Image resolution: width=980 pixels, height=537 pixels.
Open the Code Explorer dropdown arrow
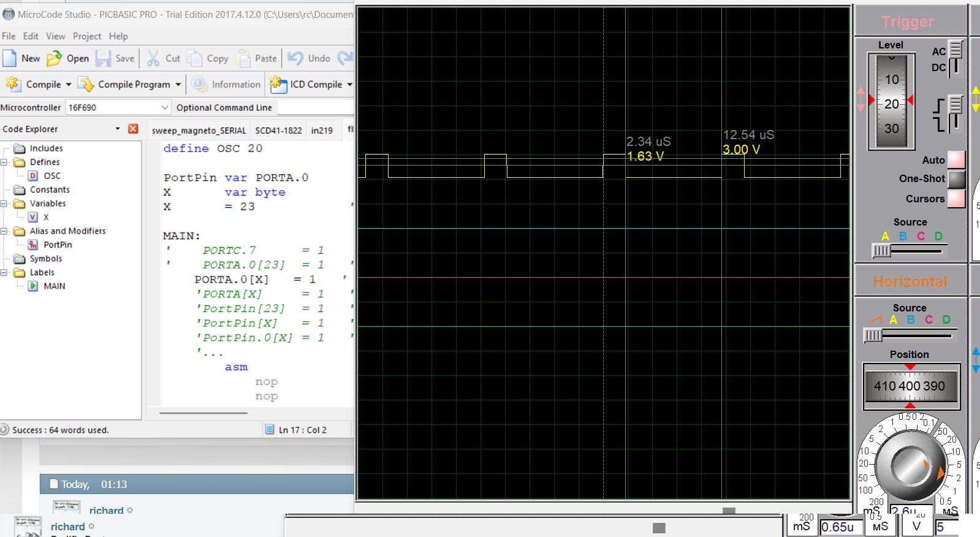(x=118, y=129)
